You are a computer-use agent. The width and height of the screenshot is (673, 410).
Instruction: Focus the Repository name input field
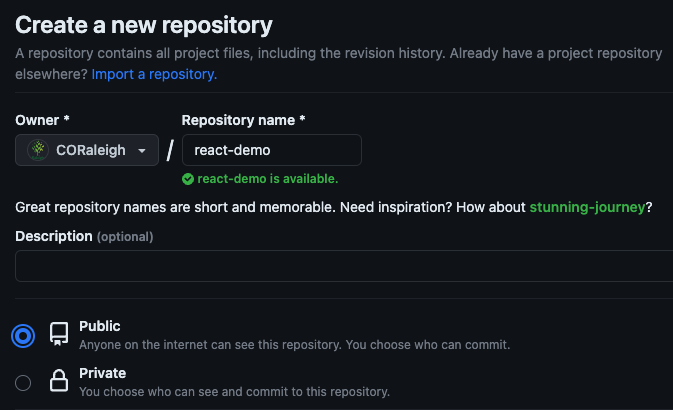click(x=272, y=150)
